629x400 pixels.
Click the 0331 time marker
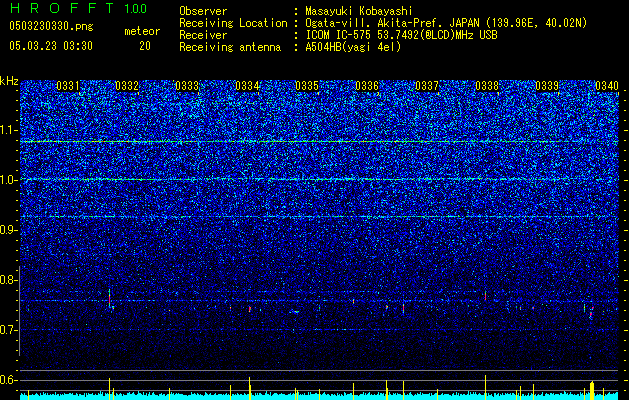coord(67,86)
